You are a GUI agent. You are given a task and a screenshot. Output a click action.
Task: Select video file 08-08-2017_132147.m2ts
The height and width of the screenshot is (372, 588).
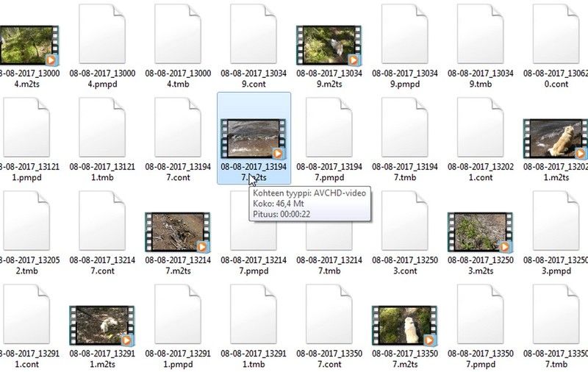[x=178, y=232]
